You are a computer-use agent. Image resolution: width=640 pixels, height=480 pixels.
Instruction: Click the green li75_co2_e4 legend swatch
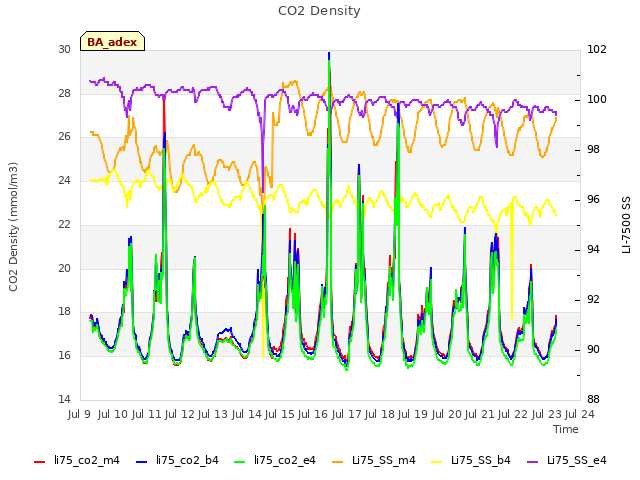(240, 462)
